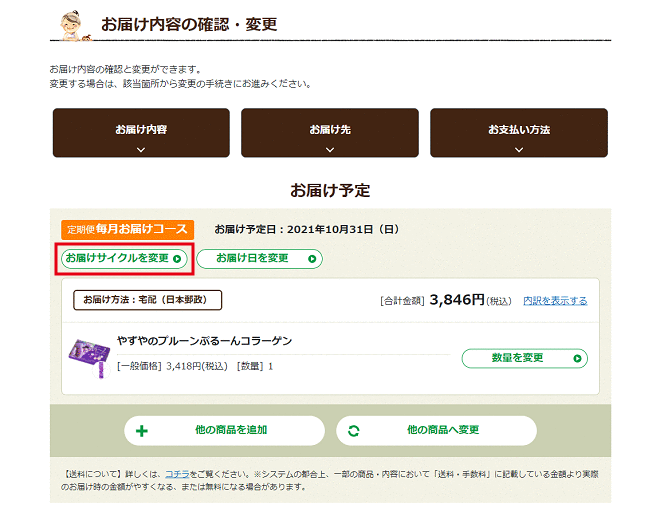Viewport: 660px width, 516px height.
Task: Select the total amount 3,846円
Action: [457, 300]
